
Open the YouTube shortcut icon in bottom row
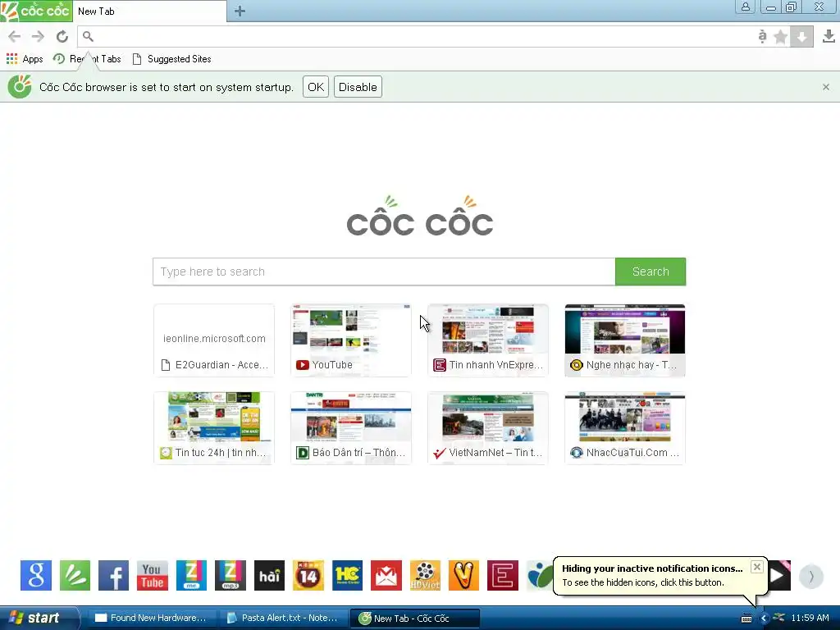point(153,575)
